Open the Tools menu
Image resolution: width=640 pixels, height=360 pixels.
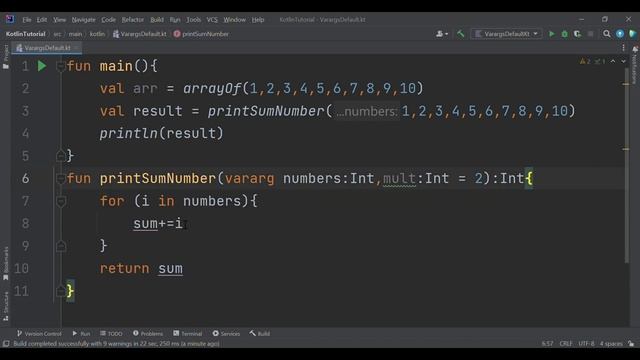coord(193,20)
